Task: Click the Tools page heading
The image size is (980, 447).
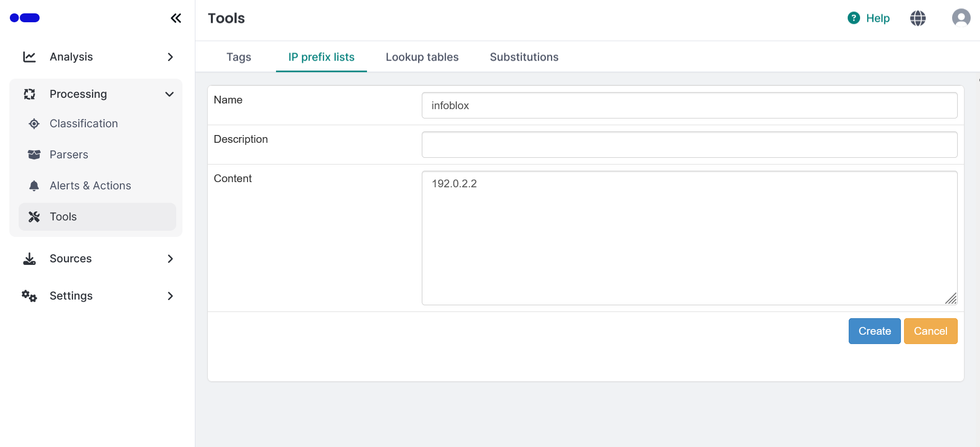Action: point(226,18)
